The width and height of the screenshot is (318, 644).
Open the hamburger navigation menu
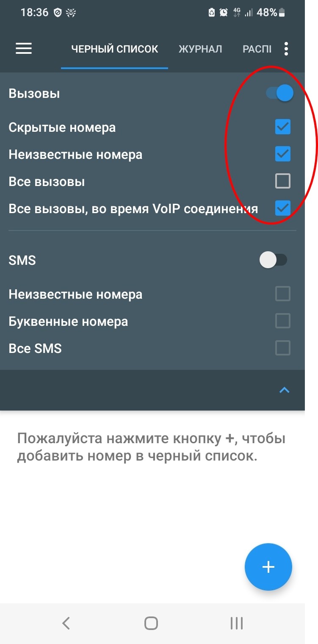24,49
